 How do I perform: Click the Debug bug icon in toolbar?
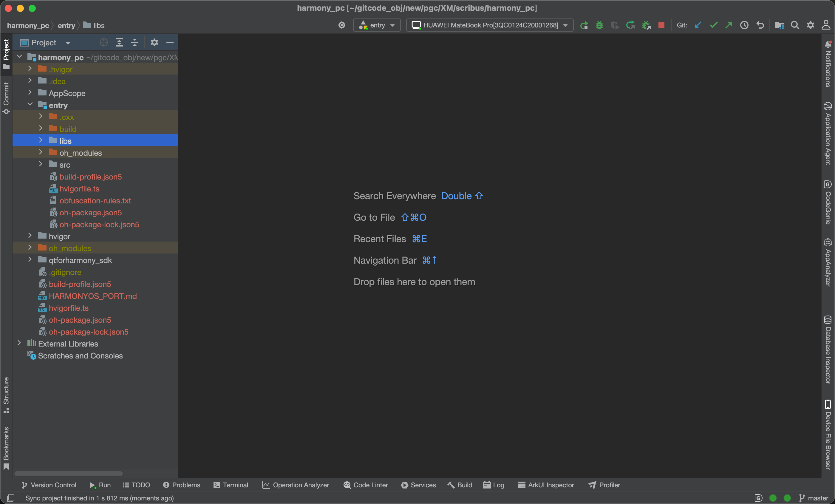599,25
